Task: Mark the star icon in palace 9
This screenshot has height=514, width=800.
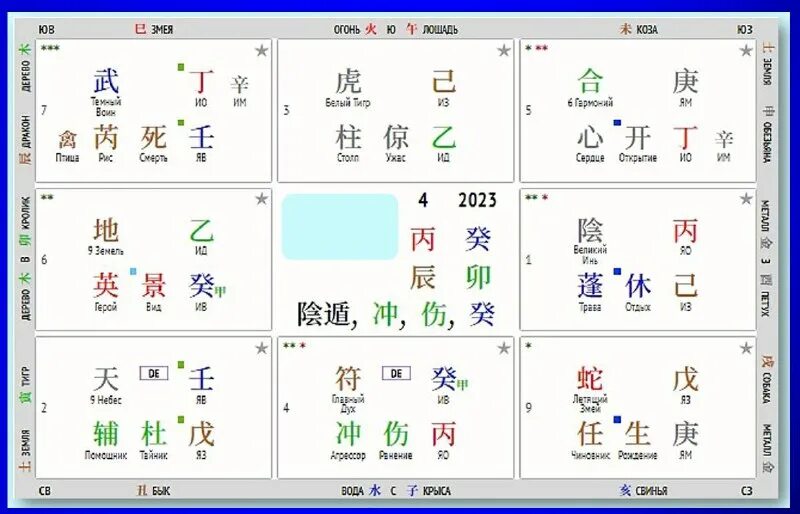Action: coord(746,348)
